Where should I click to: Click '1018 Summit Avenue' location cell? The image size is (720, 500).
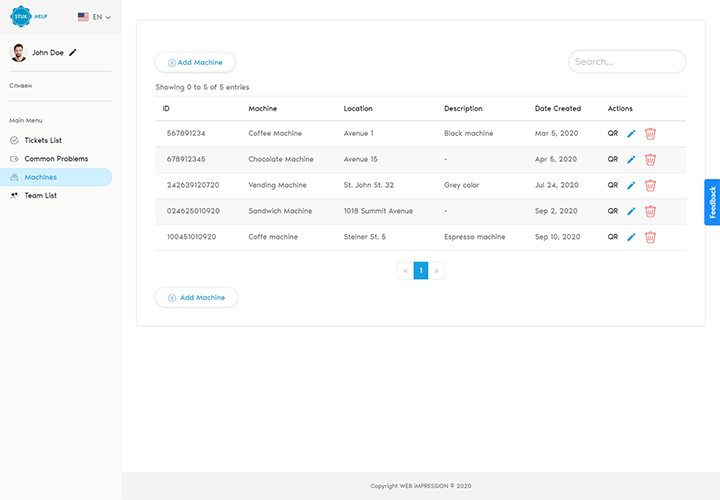click(x=378, y=211)
